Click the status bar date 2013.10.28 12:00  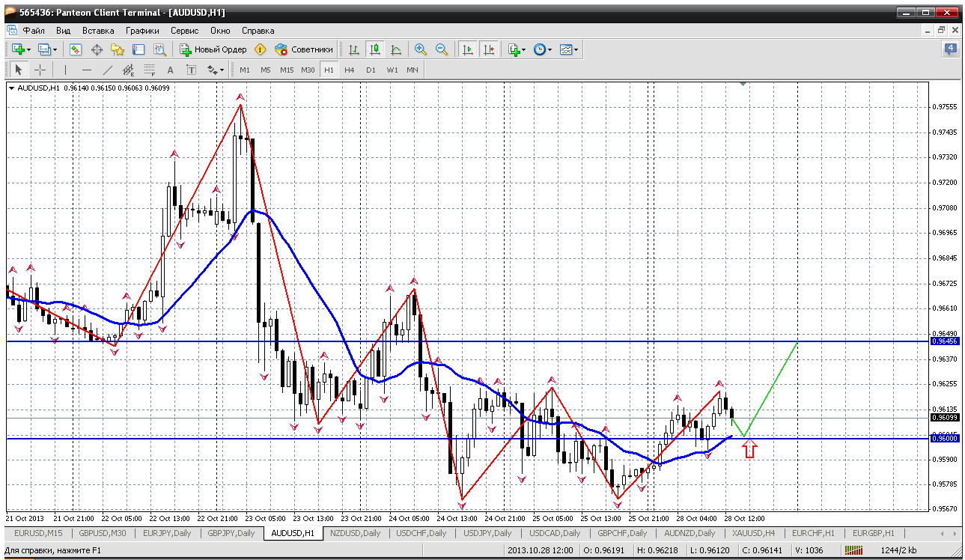(541, 551)
